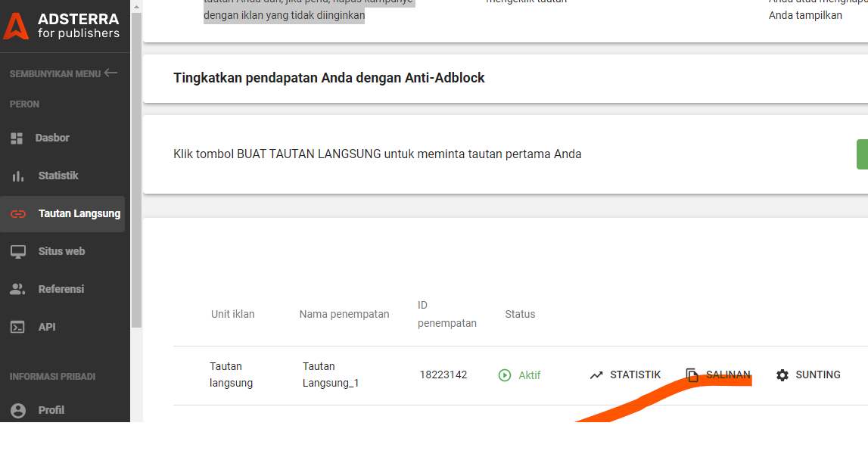The width and height of the screenshot is (868, 460).
Task: Click the Referensi people icon
Action: (x=17, y=289)
